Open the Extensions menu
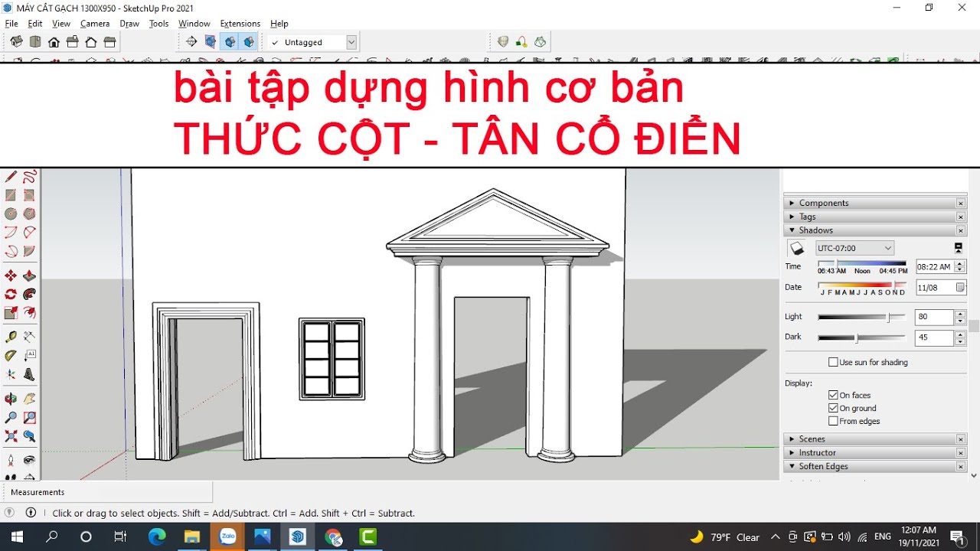 click(x=240, y=24)
